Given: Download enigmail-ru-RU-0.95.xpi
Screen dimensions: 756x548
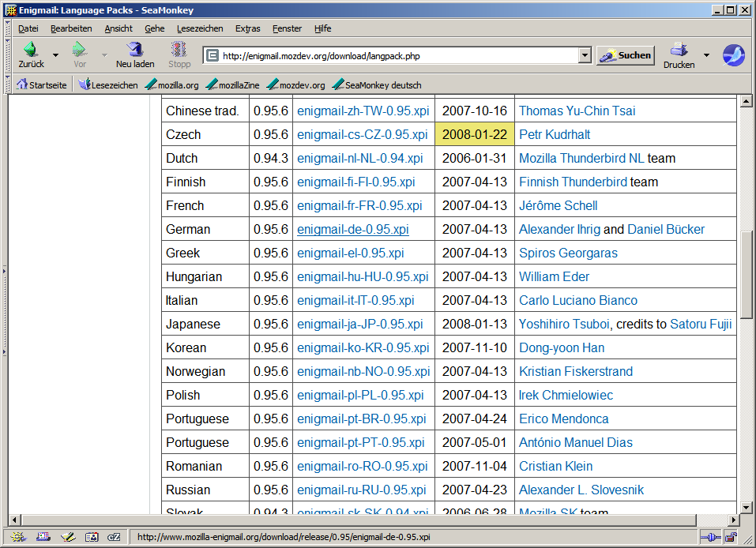Looking at the screenshot, I should point(362,490).
